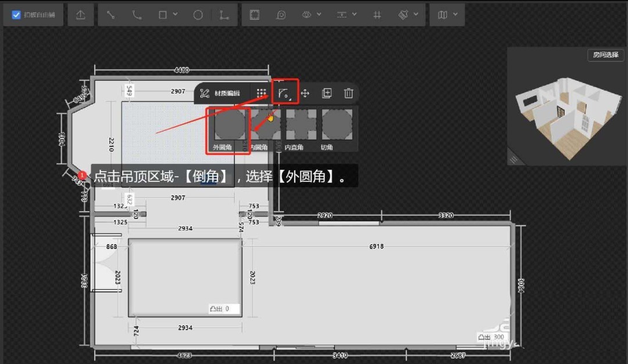Select the circle drawing tool
The image size is (628, 364).
tap(198, 15)
